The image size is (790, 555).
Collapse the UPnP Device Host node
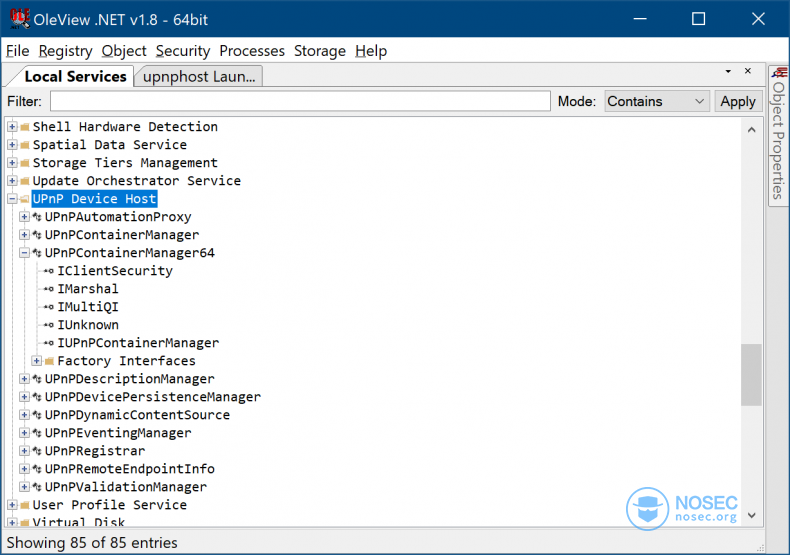pyautogui.click(x=12, y=199)
